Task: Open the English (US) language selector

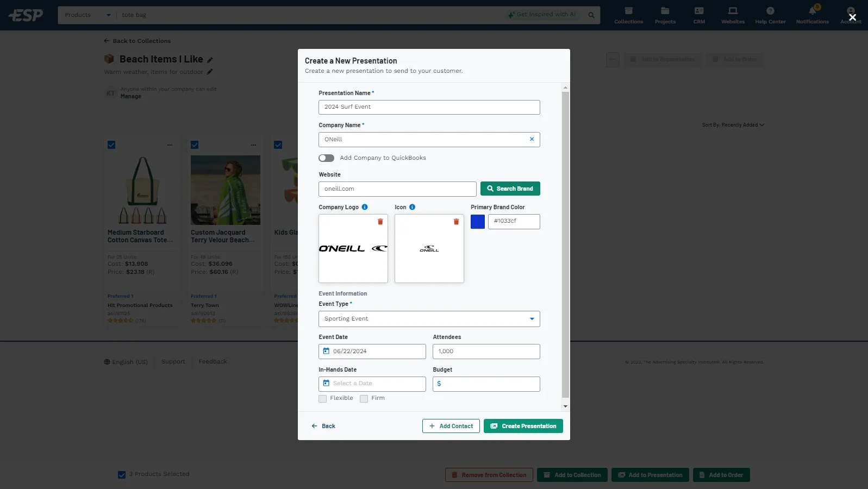Action: click(x=126, y=362)
